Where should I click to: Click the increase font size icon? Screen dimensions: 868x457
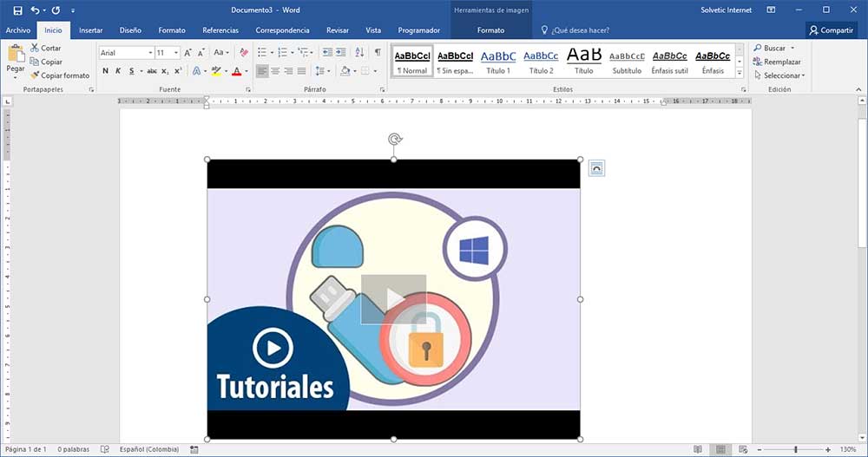(187, 53)
